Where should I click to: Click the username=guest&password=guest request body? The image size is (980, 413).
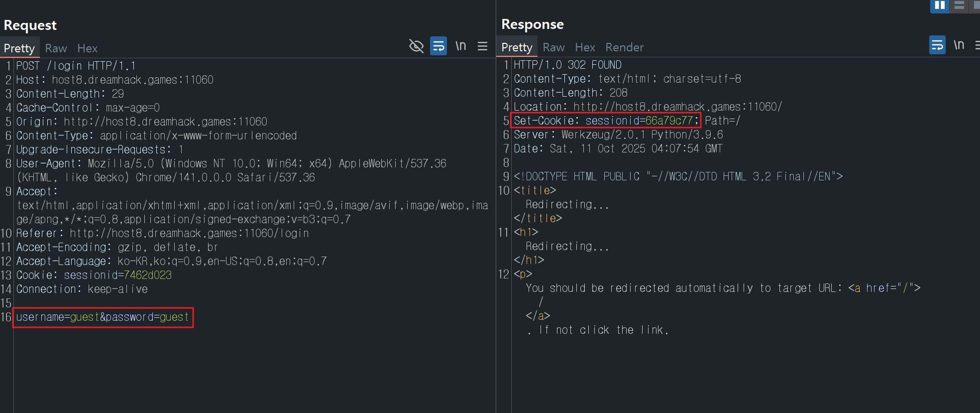click(x=103, y=317)
